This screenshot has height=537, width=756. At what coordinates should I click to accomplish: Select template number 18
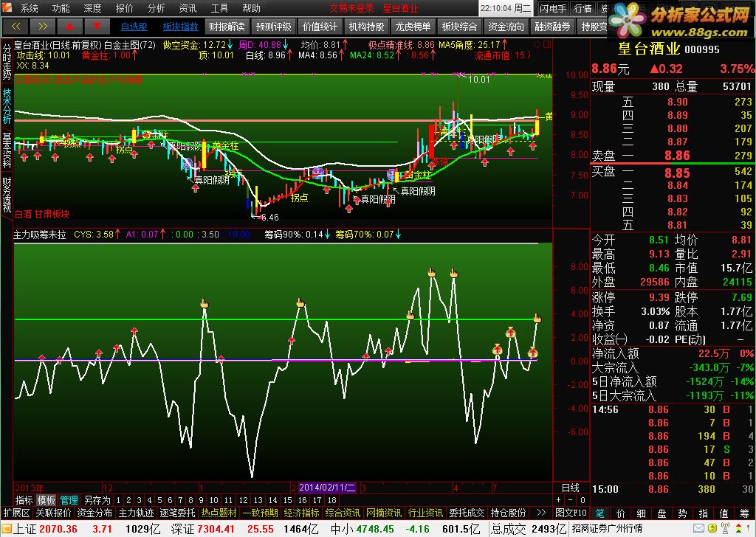click(331, 500)
